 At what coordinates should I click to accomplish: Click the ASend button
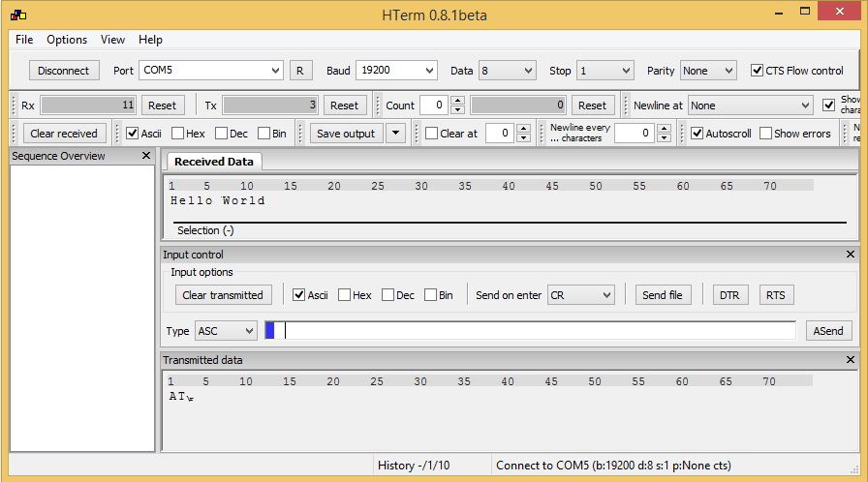click(x=828, y=331)
